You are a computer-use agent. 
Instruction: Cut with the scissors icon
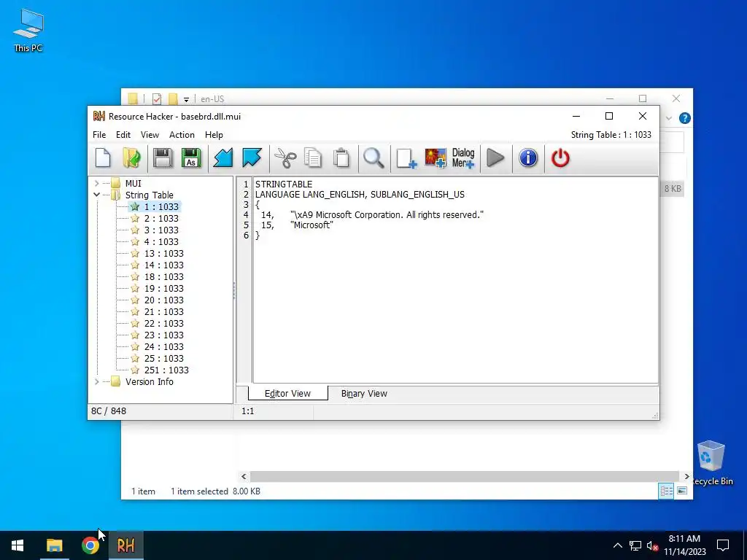point(285,158)
